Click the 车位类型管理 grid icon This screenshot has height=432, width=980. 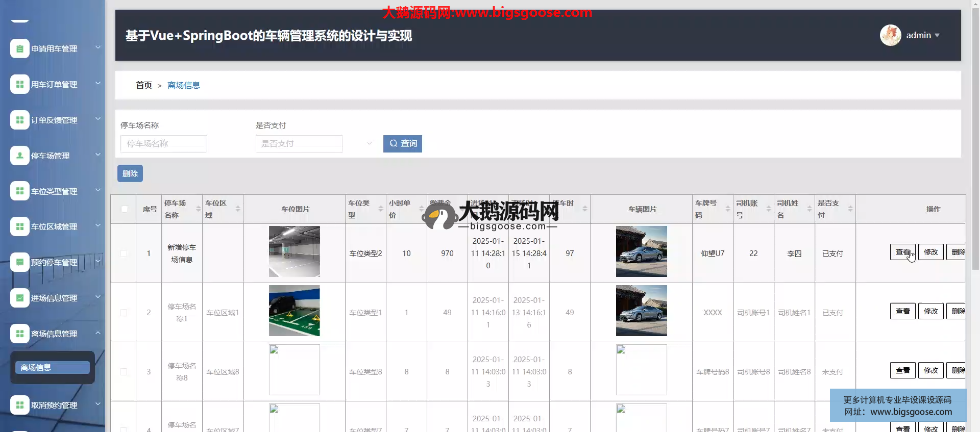[x=19, y=191]
